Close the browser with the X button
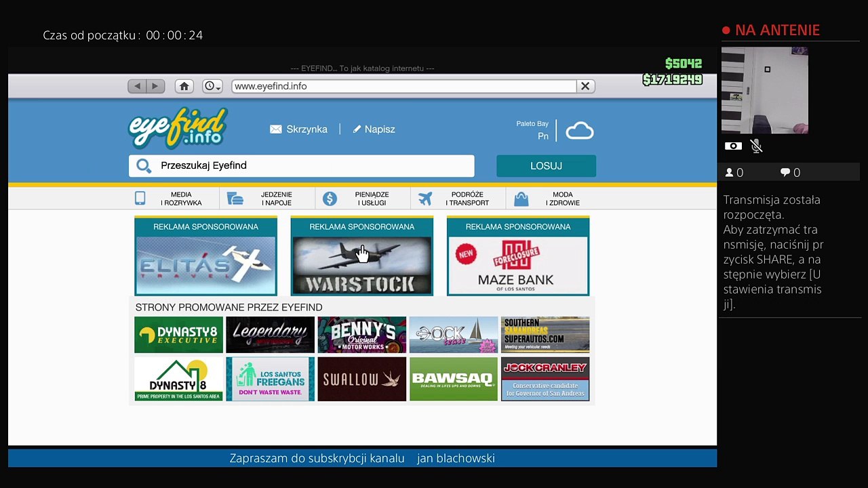 pyautogui.click(x=585, y=86)
